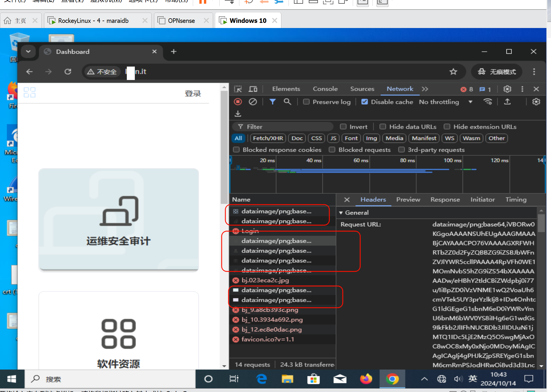The image size is (551, 392).
Task: Open network conditions wifi icon
Action: pos(488,102)
